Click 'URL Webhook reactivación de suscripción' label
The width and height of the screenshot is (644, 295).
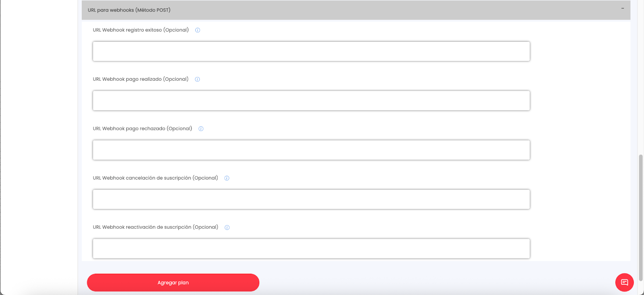tap(155, 227)
